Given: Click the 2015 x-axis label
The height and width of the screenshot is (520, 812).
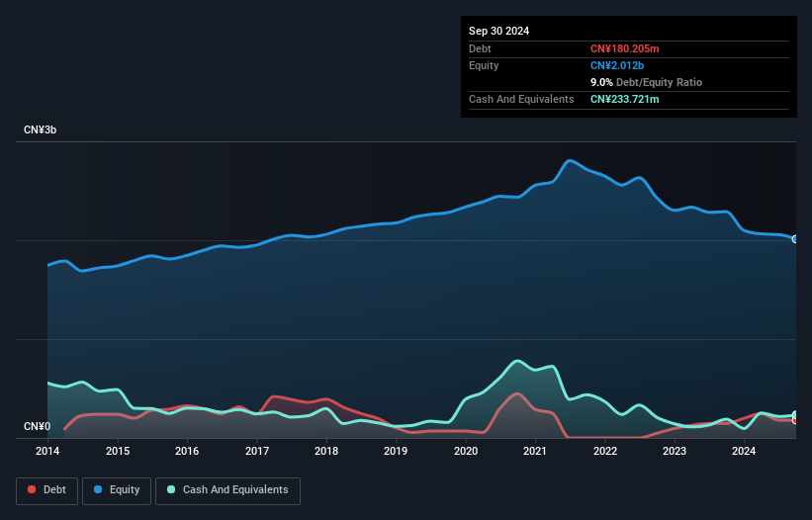Looking at the screenshot, I should click(118, 451).
